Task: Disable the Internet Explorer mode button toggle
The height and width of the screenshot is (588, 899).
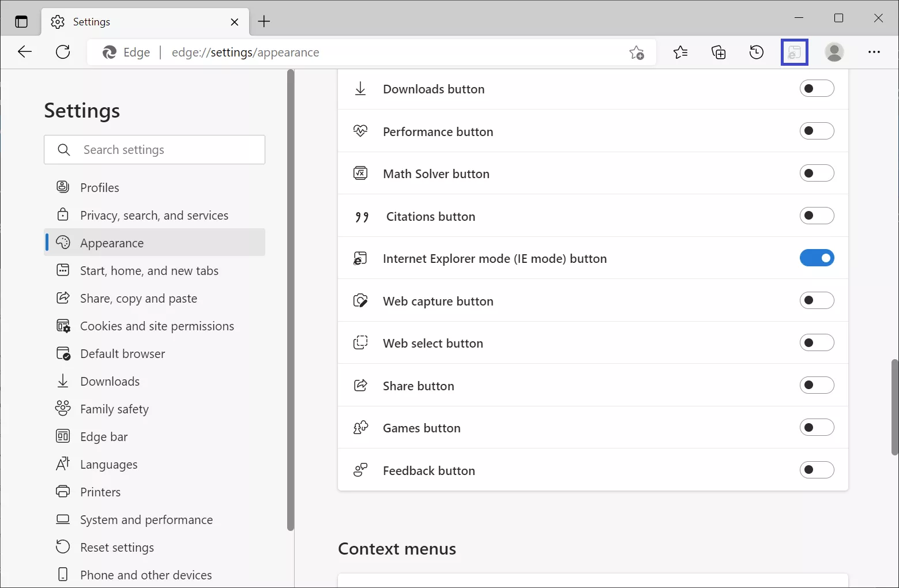Action: click(817, 258)
